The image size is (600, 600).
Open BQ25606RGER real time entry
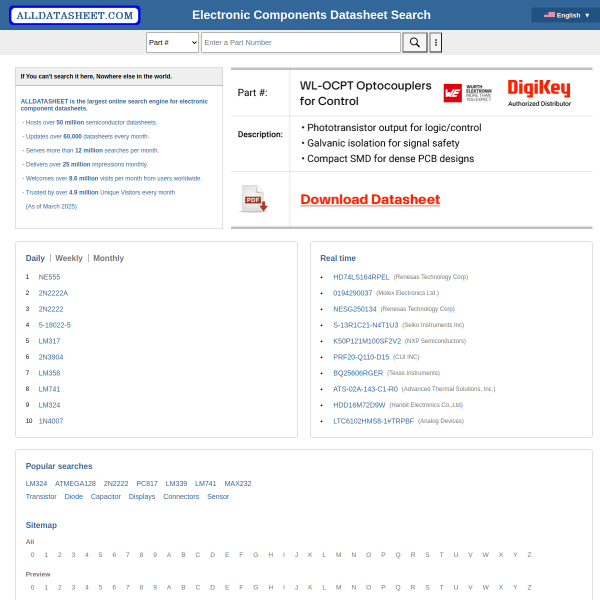click(358, 373)
